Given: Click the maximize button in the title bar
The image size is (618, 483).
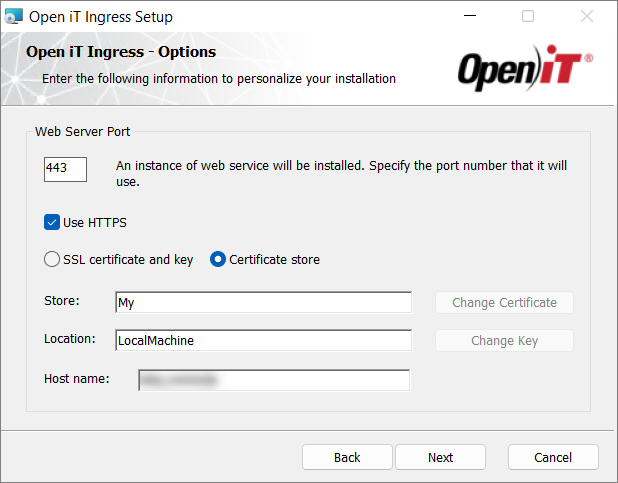Looking at the screenshot, I should [528, 16].
